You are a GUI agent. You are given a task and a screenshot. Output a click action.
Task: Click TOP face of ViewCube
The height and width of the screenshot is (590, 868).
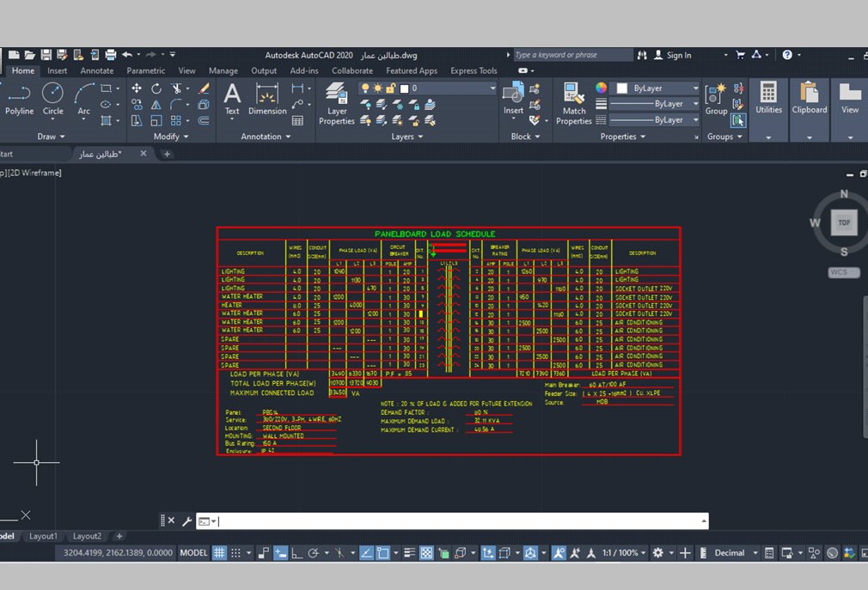point(844,222)
